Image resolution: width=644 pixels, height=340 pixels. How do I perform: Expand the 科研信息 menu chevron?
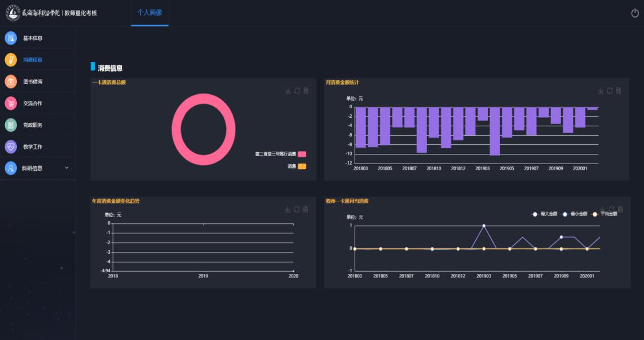pos(67,167)
